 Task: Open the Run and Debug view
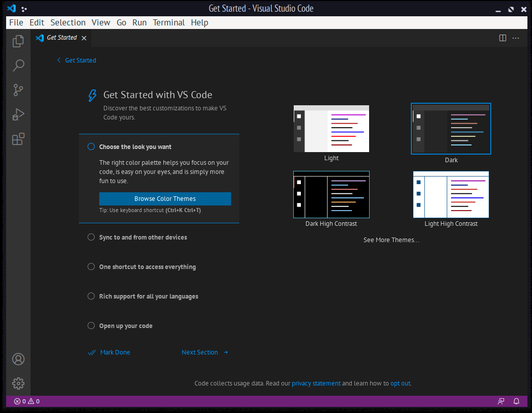18,114
